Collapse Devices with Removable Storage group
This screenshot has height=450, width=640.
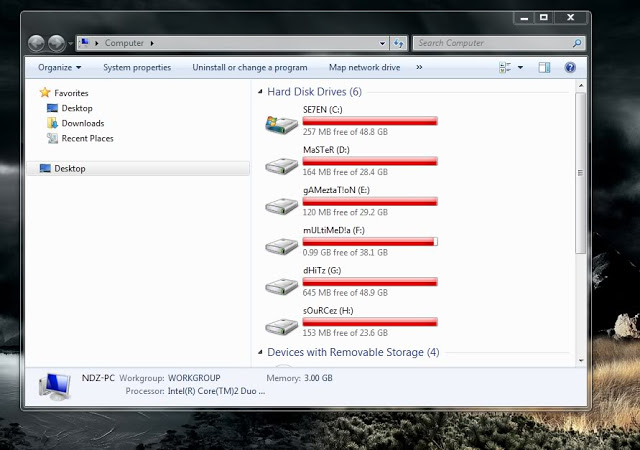tap(260, 352)
